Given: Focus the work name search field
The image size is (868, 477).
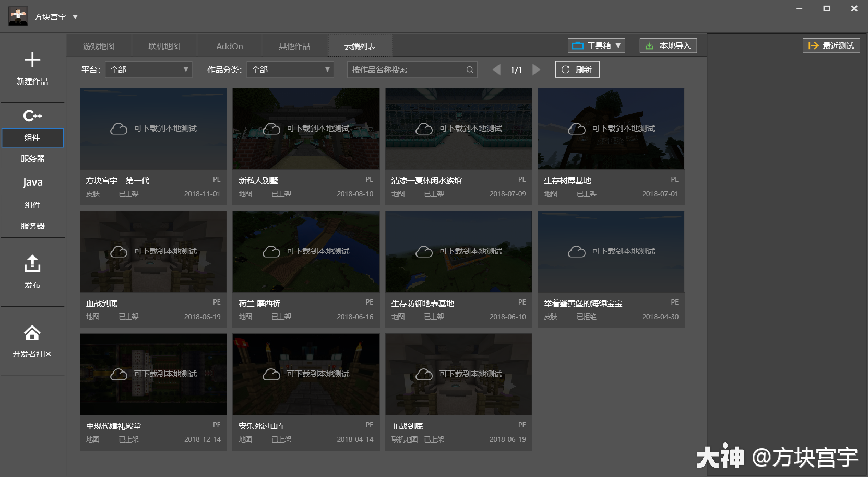Looking at the screenshot, I should click(407, 70).
